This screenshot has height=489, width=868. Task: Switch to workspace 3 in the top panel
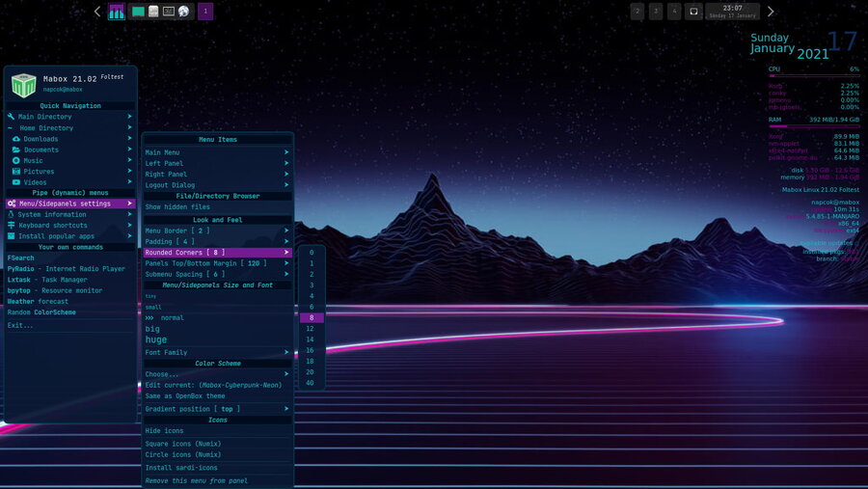pyautogui.click(x=656, y=12)
